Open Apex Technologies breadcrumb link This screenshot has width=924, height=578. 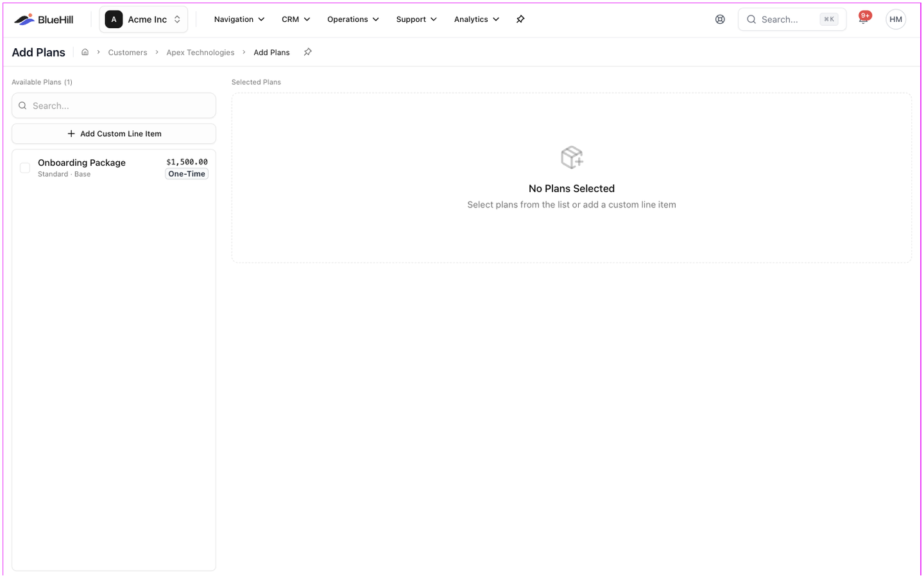[x=200, y=53]
